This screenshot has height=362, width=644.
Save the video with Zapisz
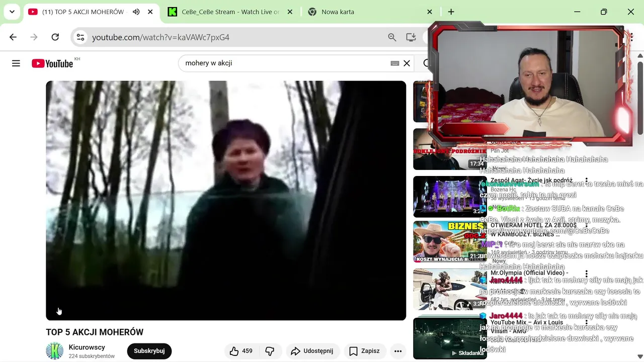point(364,351)
